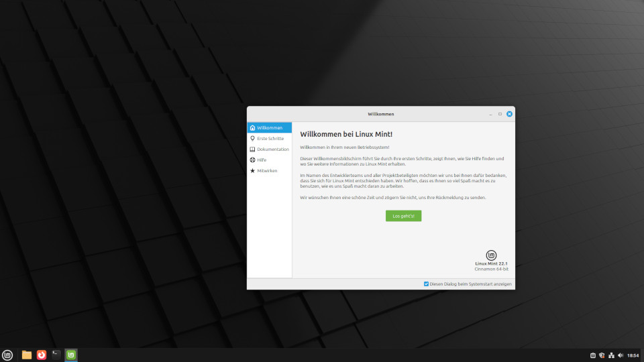Click the "Linux Mint 22.1" version text
Viewport: 644px width, 362px height.
(x=491, y=263)
